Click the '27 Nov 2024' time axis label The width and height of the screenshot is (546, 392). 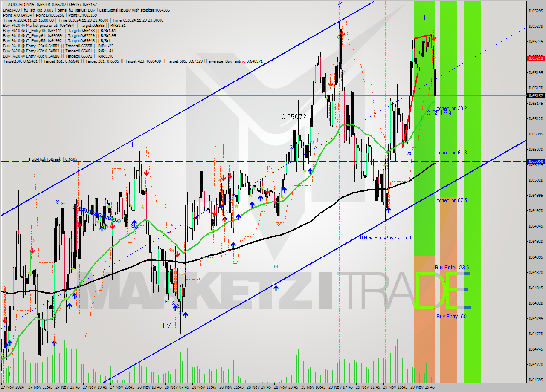click(x=12, y=388)
